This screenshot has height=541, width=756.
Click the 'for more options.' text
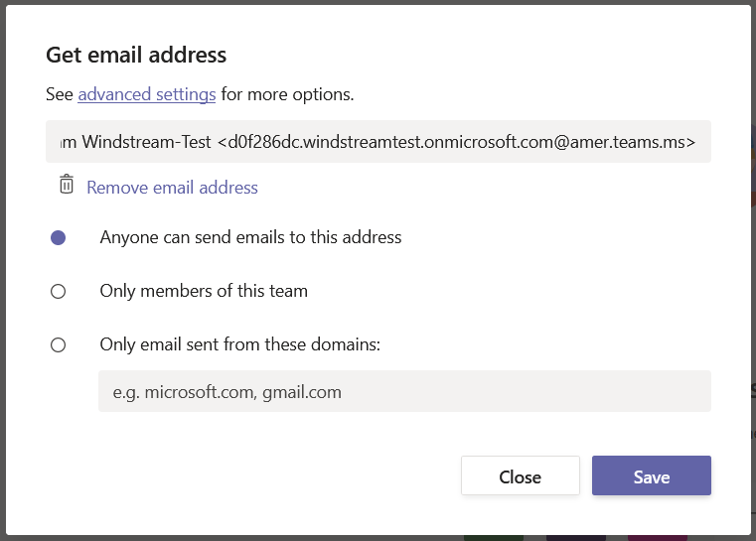(287, 94)
